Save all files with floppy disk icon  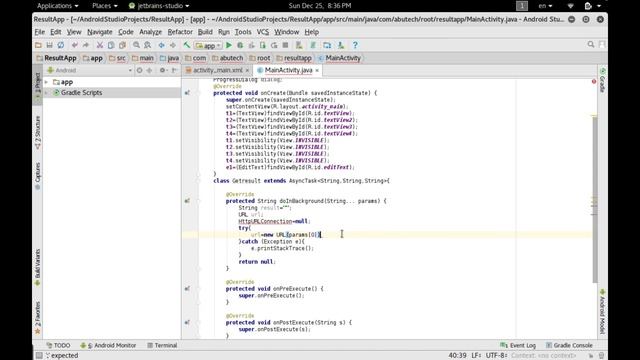pos(49,45)
